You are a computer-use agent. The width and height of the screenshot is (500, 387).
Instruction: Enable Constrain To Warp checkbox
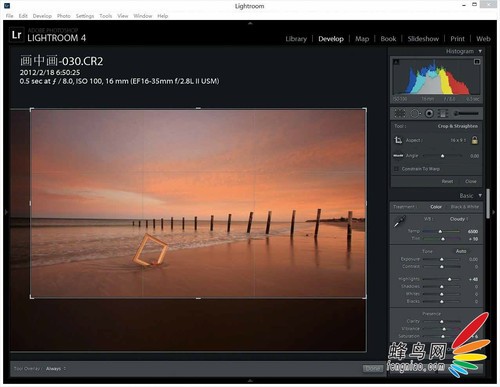396,169
